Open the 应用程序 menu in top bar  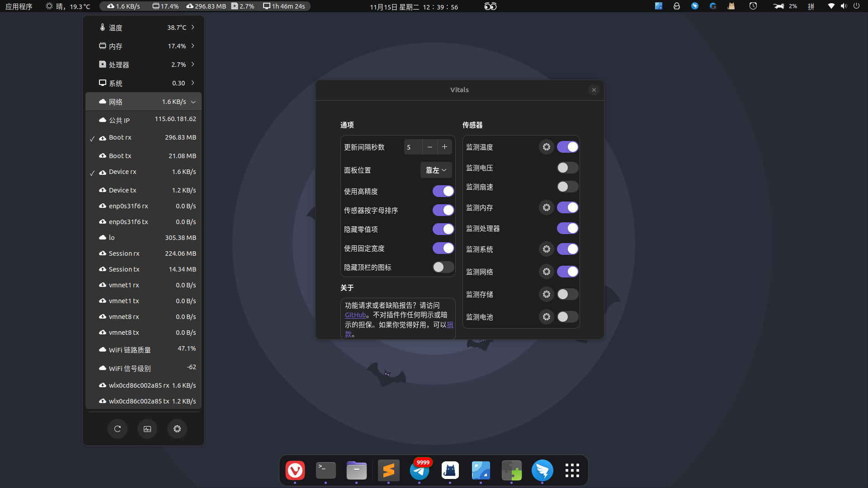coord(19,6)
